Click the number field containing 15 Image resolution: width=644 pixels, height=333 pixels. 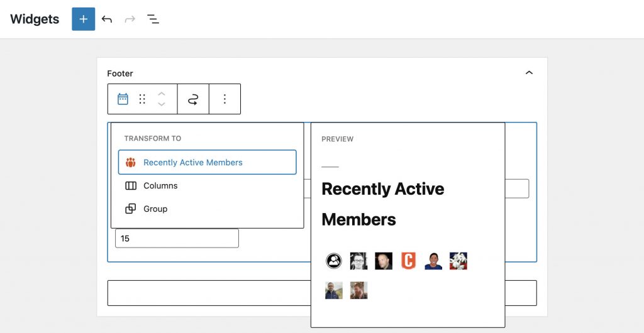(177, 238)
